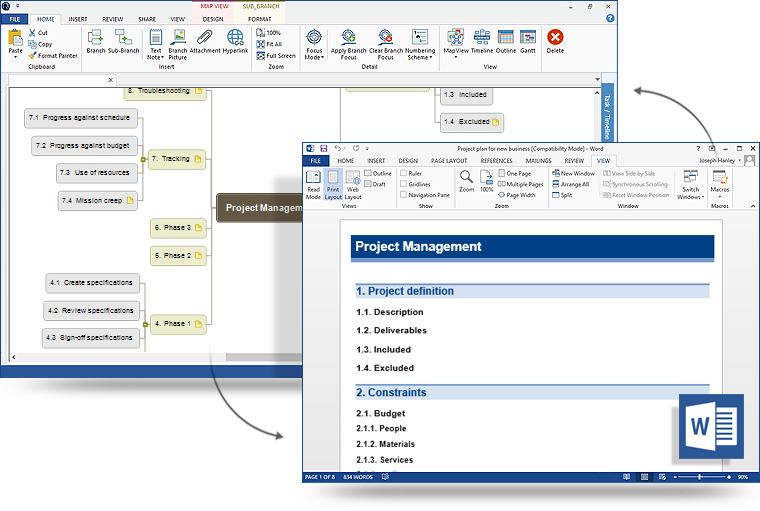Click Copy in the Clipboard group

(40, 44)
